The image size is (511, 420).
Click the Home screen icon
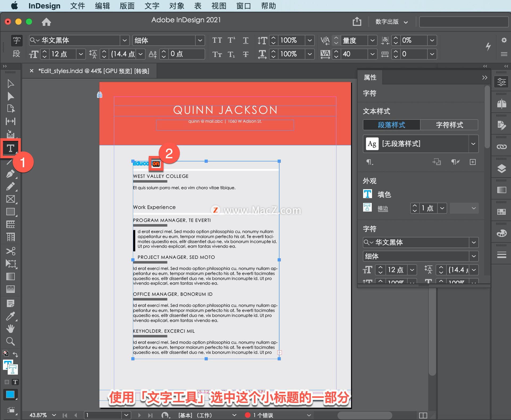click(46, 22)
